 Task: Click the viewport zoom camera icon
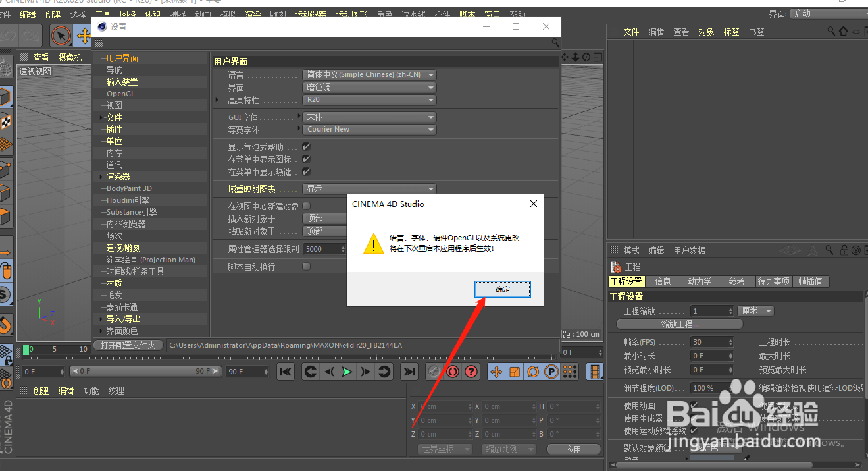tap(575, 57)
